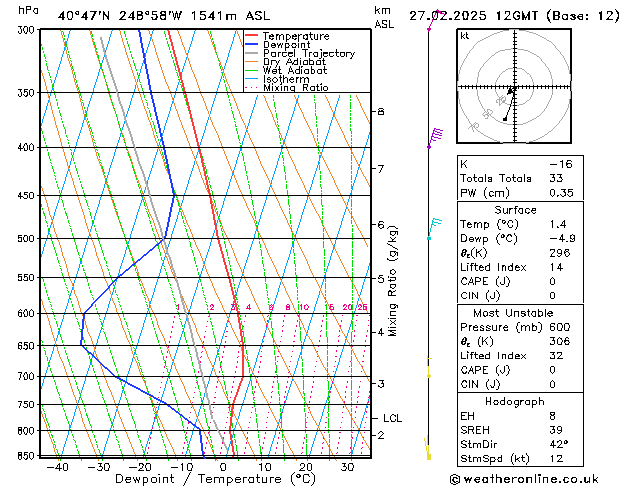629x486 pixels.
Task: Click the StmSpd (kt) value 12
Action: (x=556, y=458)
